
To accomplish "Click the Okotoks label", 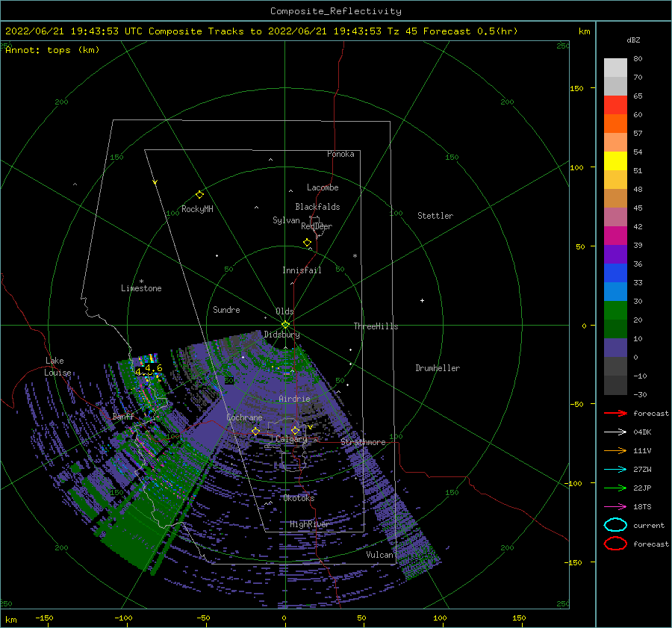I will pos(299,498).
